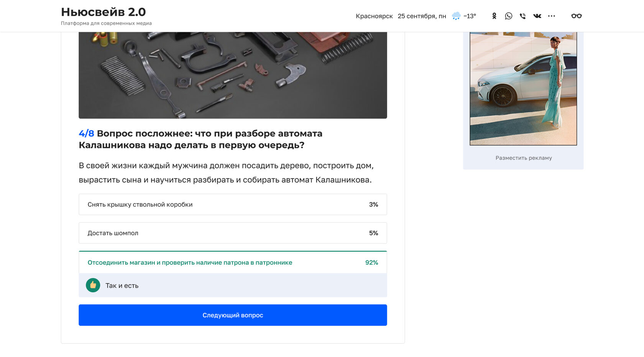Image resolution: width=644 pixels, height=357 pixels.
Task: Select the city Красноярск
Action: (374, 16)
